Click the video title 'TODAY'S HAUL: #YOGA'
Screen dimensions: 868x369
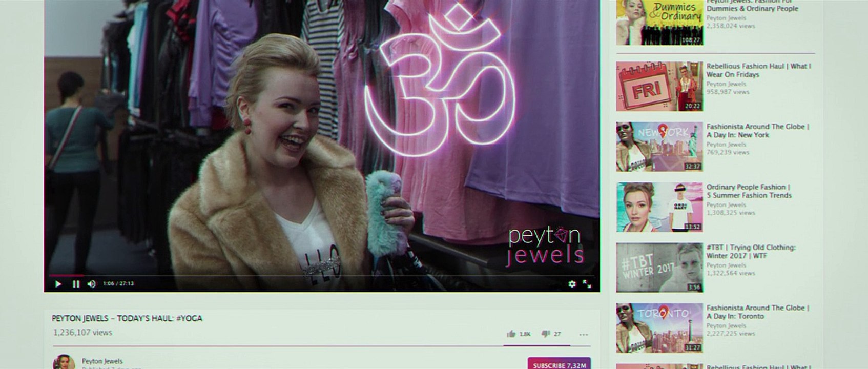pos(127,318)
